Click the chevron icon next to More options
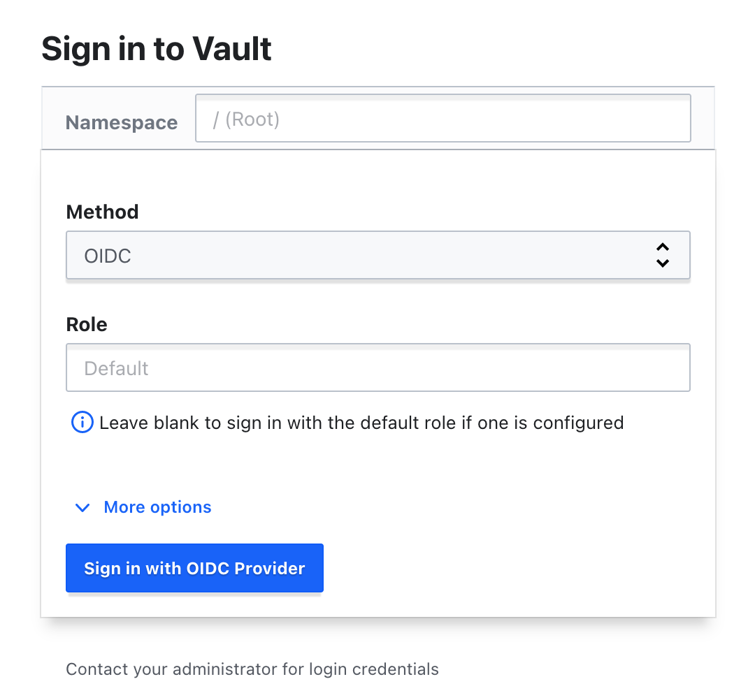This screenshot has width=755, height=700. (82, 508)
